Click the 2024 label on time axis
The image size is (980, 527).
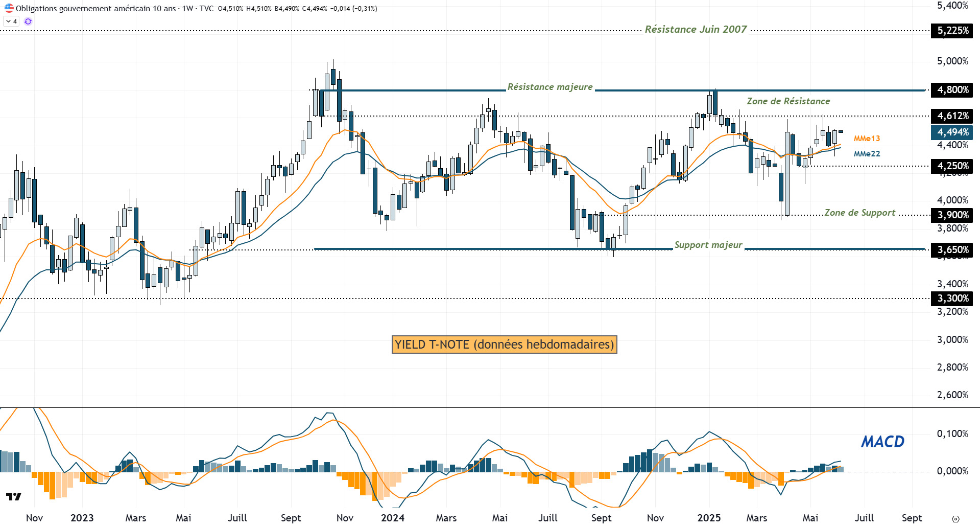392,518
